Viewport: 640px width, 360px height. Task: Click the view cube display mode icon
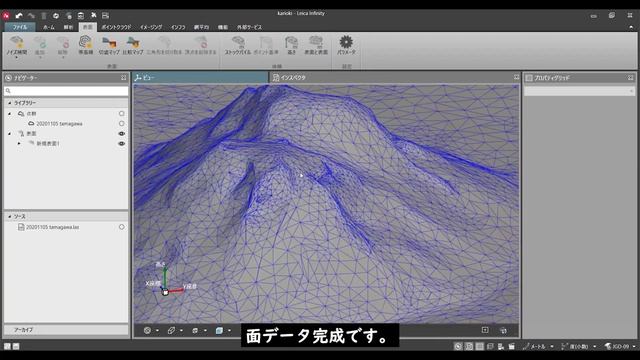coord(219,330)
